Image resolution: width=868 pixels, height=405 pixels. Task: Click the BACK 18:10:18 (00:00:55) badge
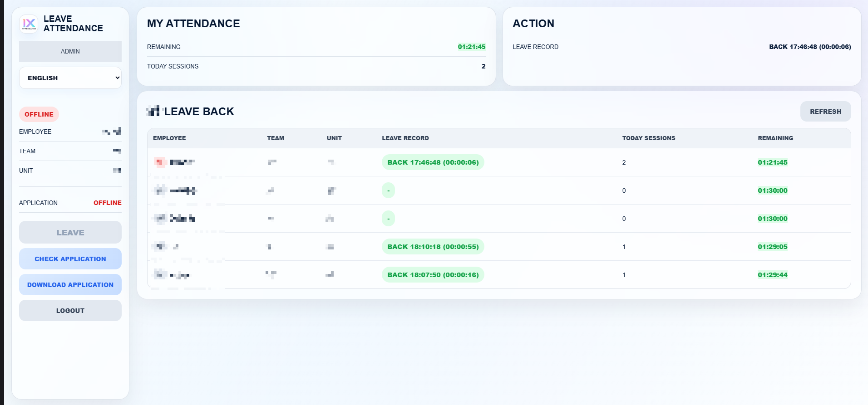[433, 247]
